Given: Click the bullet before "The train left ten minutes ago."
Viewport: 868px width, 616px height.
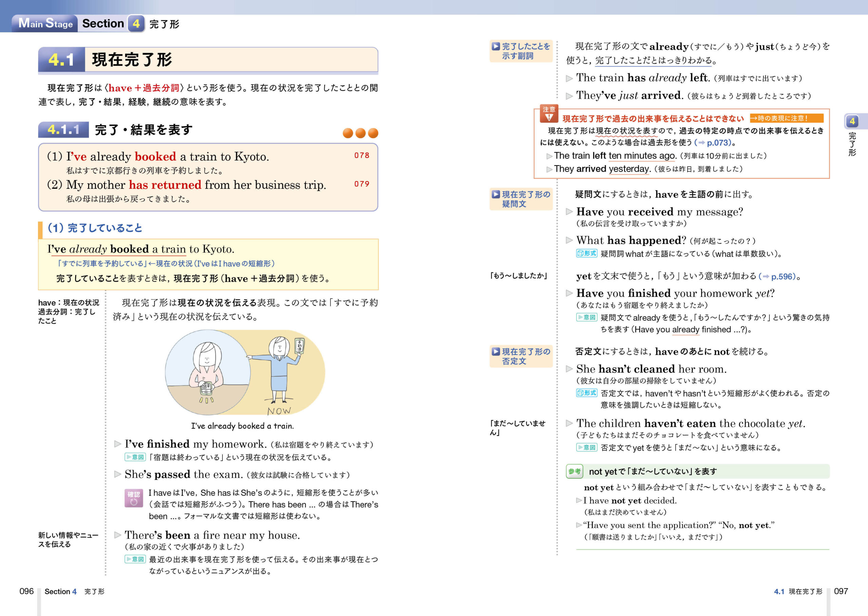Looking at the screenshot, I should click(549, 156).
